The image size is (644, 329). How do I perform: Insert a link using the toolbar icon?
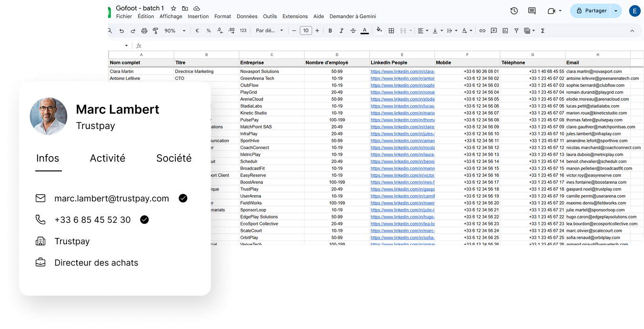(x=482, y=30)
